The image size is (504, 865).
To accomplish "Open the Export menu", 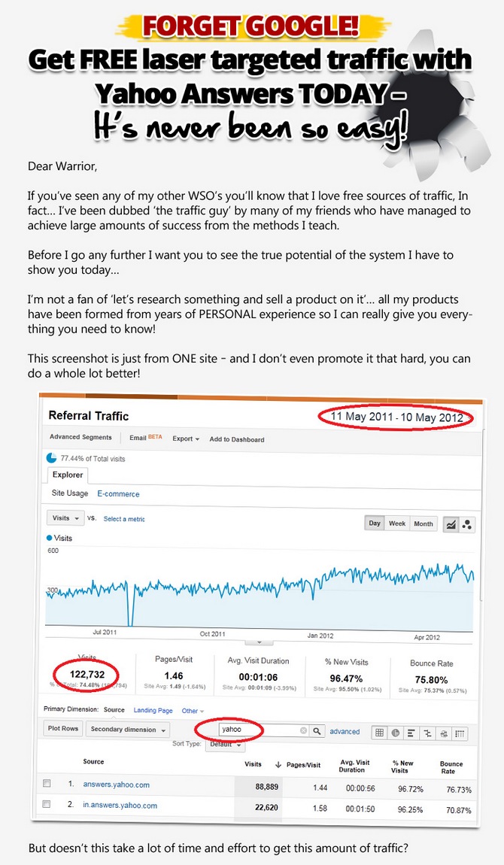I will click(186, 439).
